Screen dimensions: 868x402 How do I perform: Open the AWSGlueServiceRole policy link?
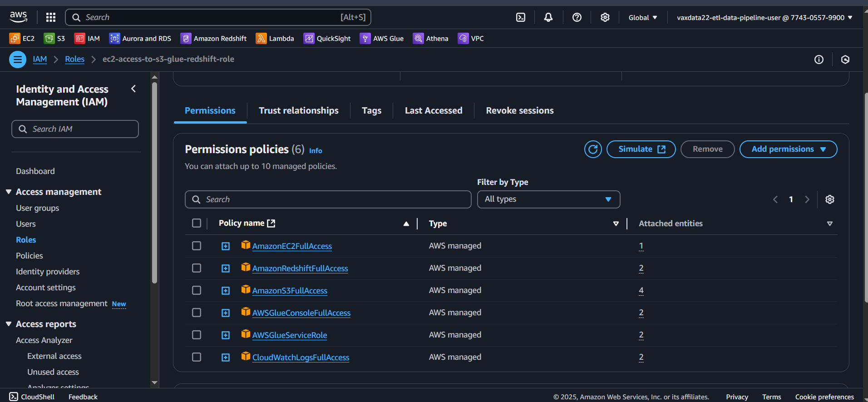point(290,335)
